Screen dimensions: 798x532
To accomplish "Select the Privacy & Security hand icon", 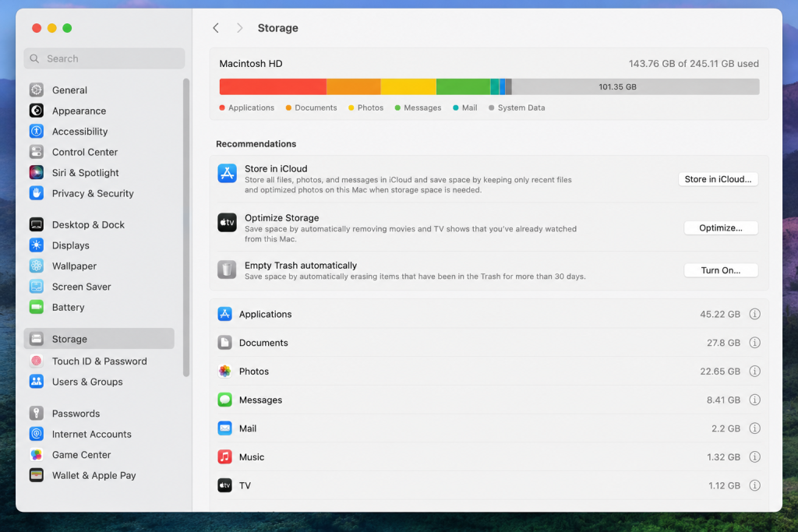I will (36, 193).
